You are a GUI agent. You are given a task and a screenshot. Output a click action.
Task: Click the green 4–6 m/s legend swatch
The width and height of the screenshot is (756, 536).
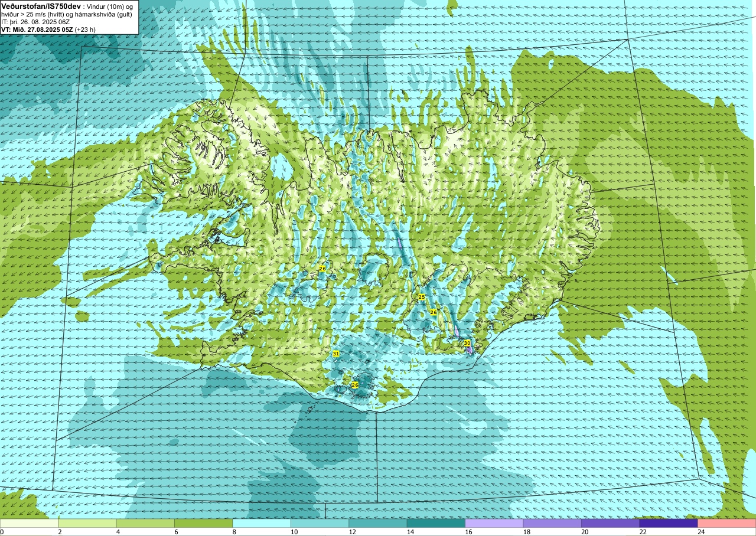(145, 523)
